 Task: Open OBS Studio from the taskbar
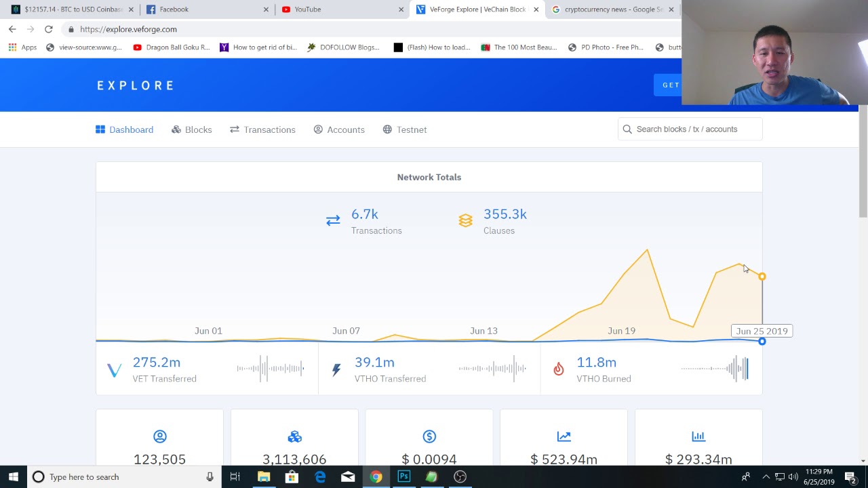(460, 477)
